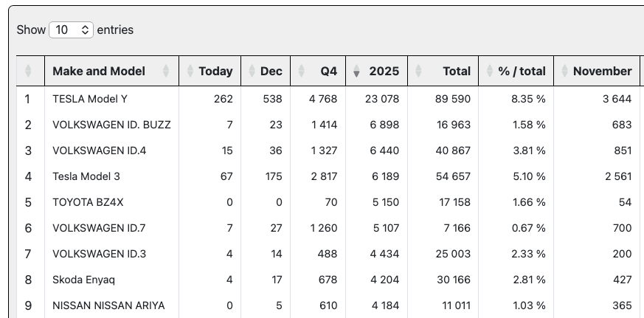Select the VOLKSWAGEN ID.7 row
The height and width of the screenshot is (318, 644).
pyautogui.click(x=99, y=228)
